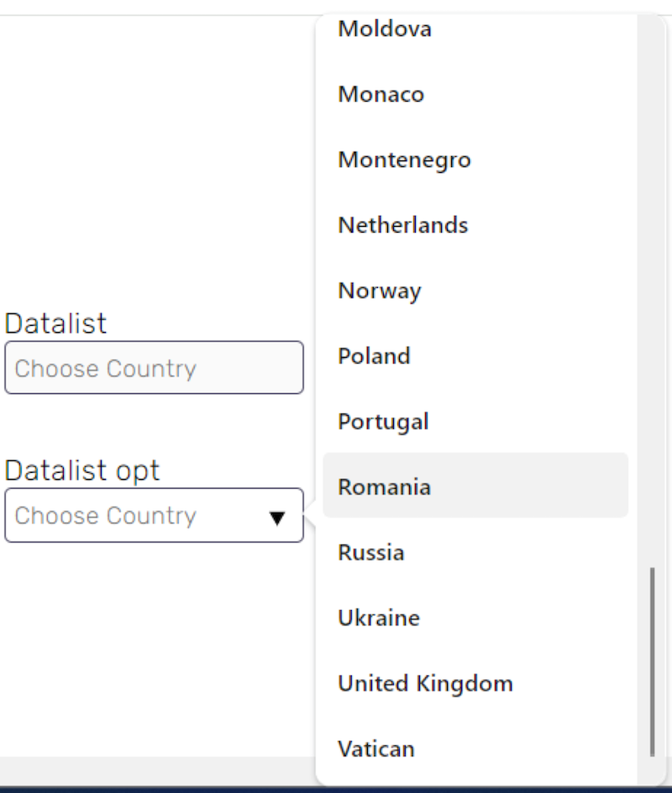Image resolution: width=672 pixels, height=793 pixels.
Task: Pick Montenegro from the options
Action: click(475, 160)
